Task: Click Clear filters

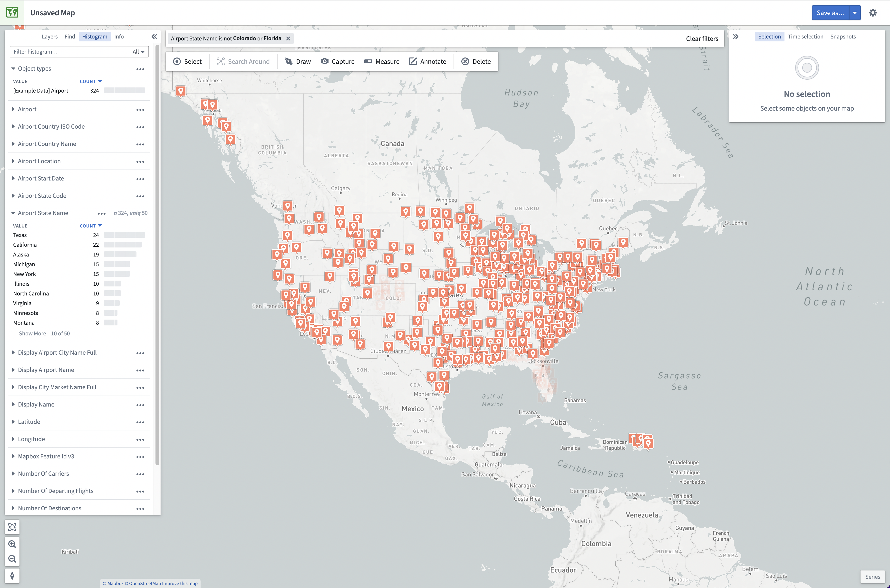Action: 702,39
